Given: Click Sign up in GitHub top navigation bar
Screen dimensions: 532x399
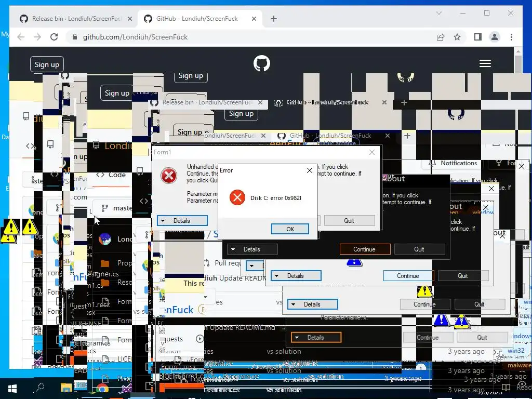Looking at the screenshot, I should click(x=47, y=64).
